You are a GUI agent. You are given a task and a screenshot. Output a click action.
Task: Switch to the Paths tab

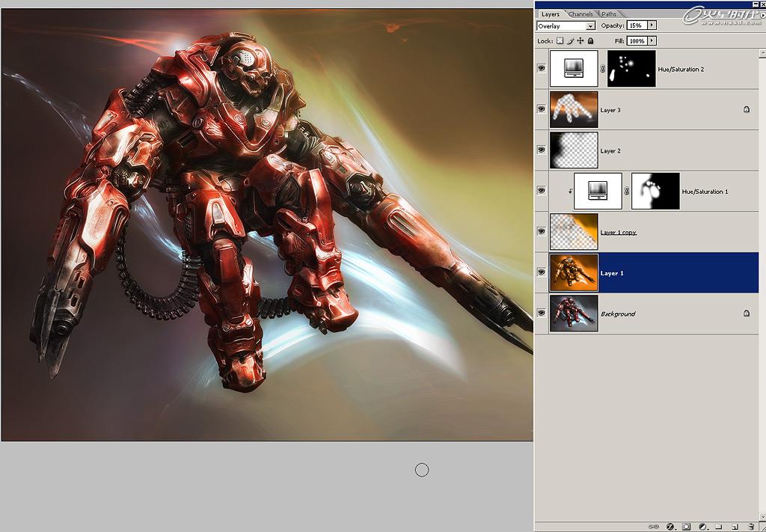pyautogui.click(x=609, y=14)
